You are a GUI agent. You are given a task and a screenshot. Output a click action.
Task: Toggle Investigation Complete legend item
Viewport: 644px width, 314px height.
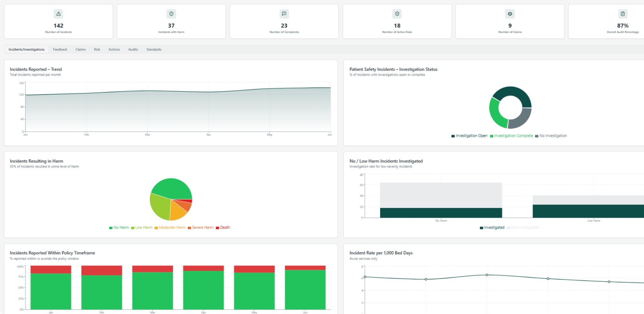pos(511,136)
